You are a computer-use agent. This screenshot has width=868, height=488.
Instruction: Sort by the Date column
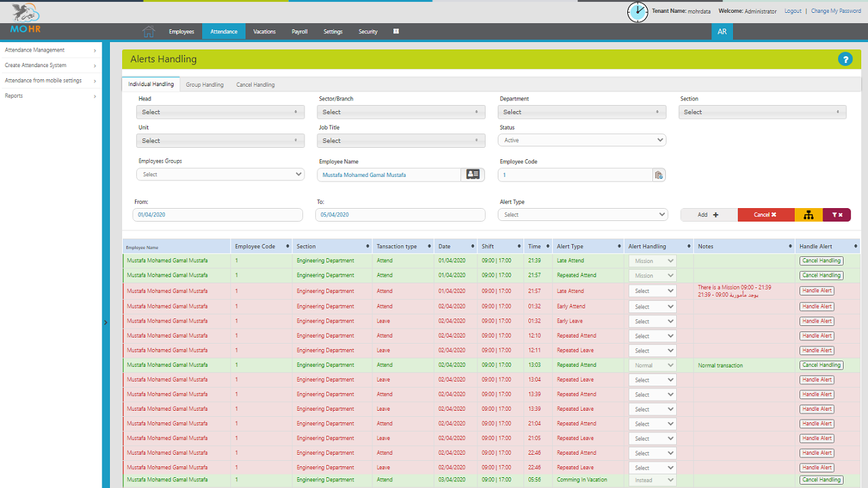456,246
